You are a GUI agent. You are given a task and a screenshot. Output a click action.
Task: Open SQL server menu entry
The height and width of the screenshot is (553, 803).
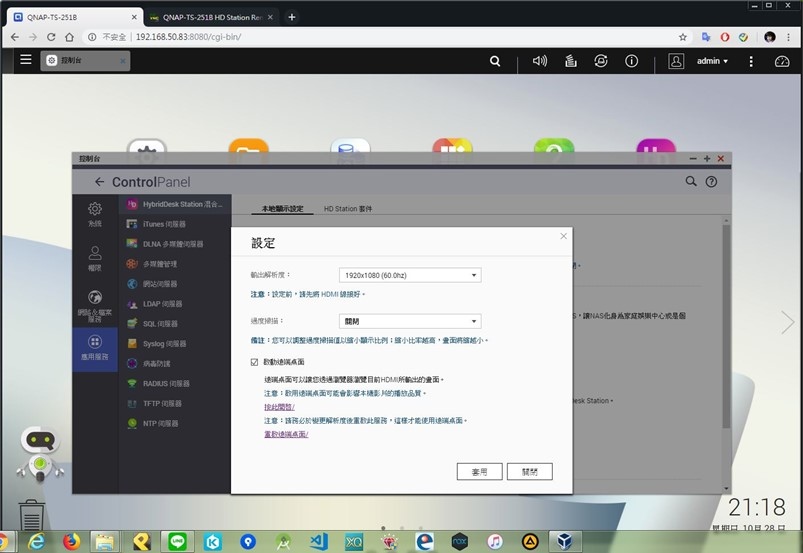175,324
